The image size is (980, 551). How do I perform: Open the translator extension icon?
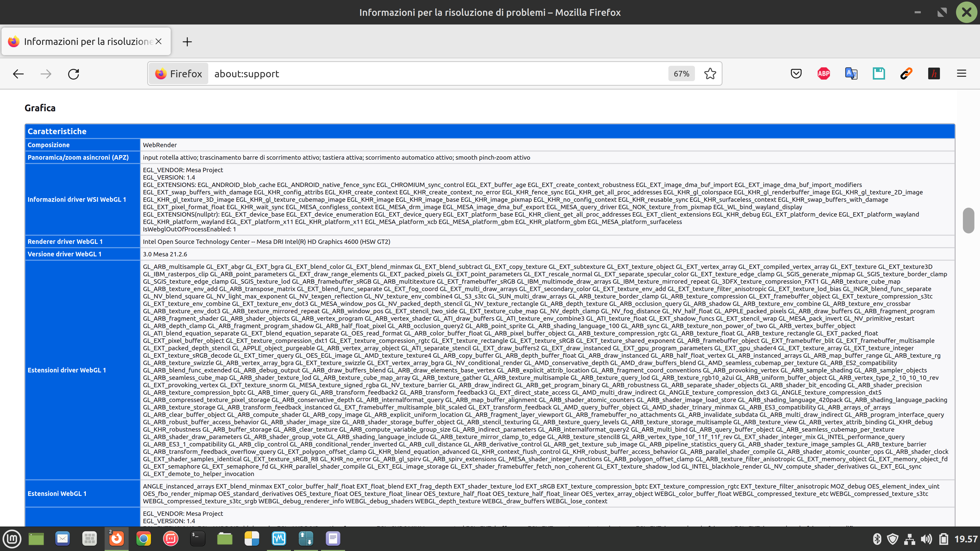(851, 73)
